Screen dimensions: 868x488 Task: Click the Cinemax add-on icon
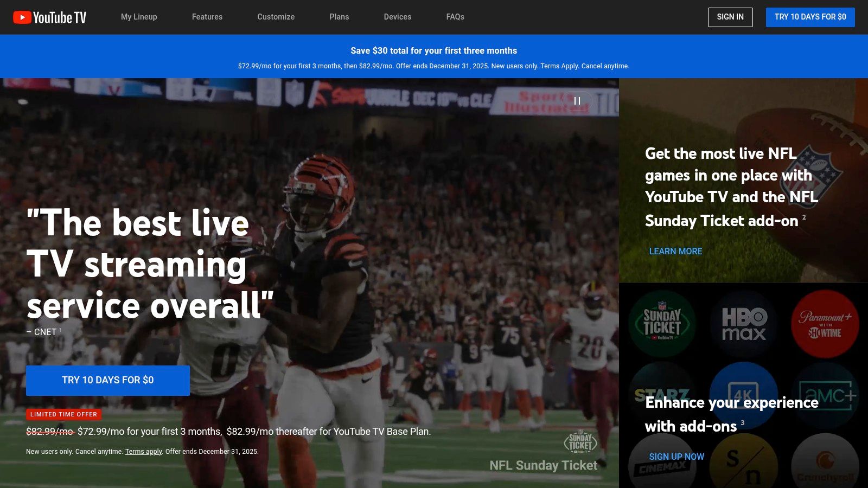(x=662, y=464)
